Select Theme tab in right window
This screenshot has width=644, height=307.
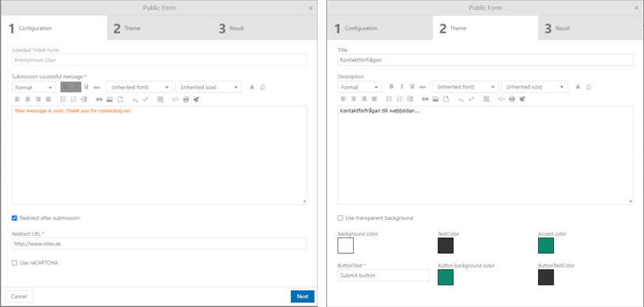[x=485, y=28]
